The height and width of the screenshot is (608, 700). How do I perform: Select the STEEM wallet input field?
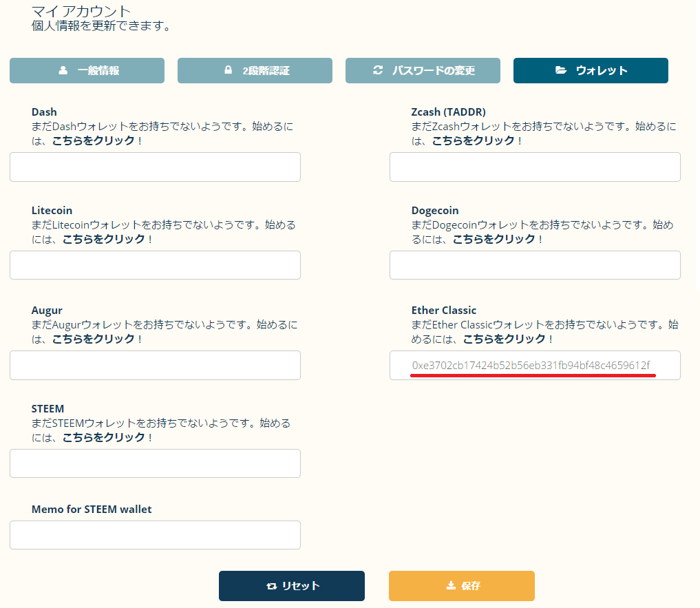[155, 463]
